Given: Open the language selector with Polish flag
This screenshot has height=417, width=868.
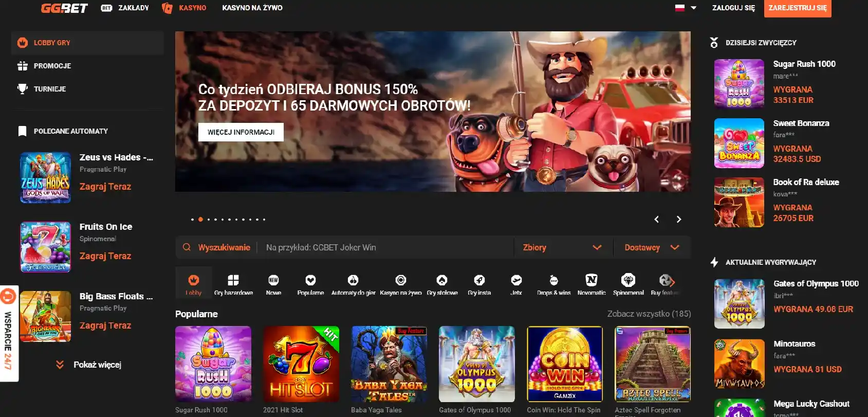Looking at the screenshot, I should pos(686,8).
